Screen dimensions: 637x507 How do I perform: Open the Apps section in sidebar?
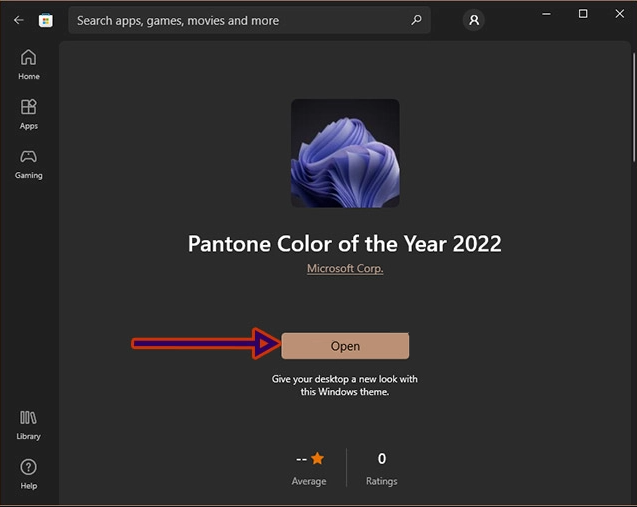click(28, 115)
